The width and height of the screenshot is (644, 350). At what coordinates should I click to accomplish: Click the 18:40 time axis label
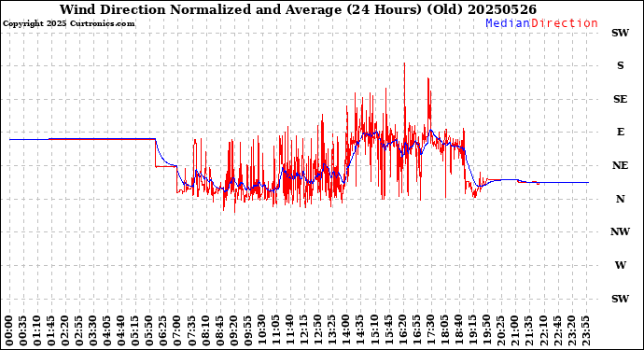pyautogui.click(x=459, y=331)
